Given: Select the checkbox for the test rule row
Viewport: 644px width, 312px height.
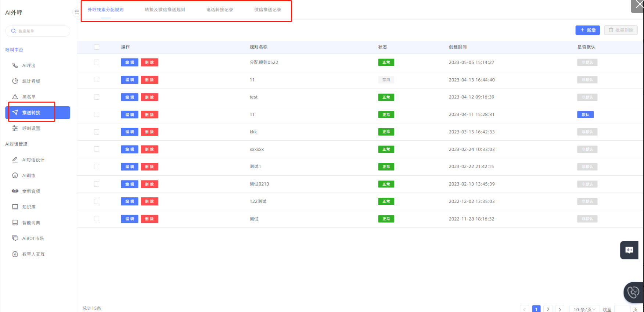Looking at the screenshot, I should click(97, 97).
